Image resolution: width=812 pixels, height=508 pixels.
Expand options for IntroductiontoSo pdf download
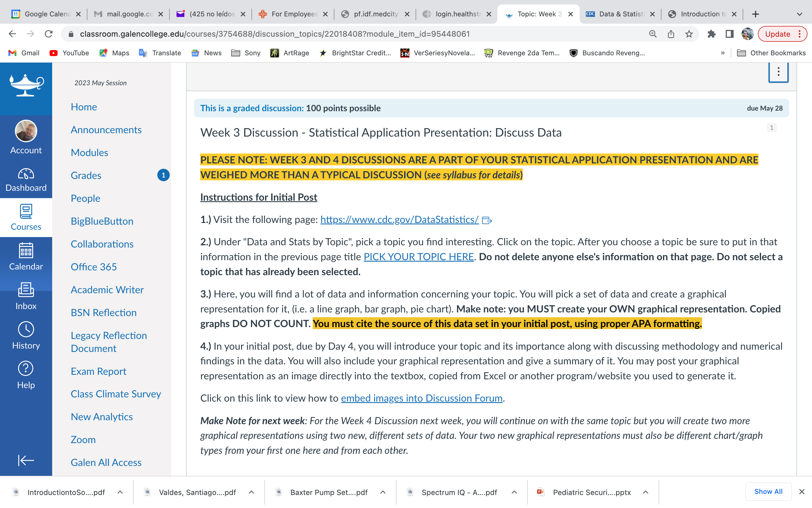tap(120, 492)
